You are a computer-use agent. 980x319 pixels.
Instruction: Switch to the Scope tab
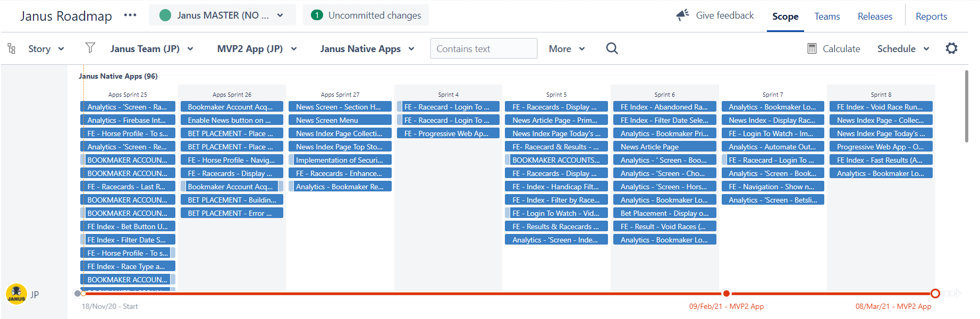785,16
